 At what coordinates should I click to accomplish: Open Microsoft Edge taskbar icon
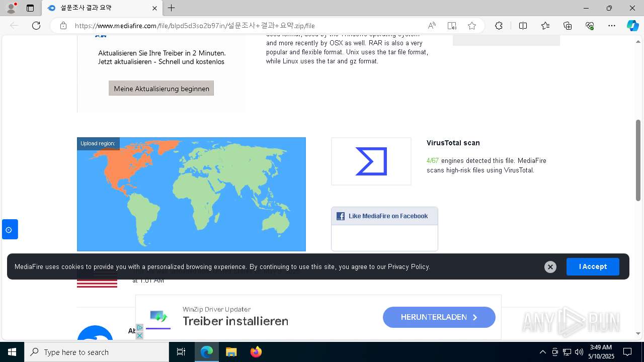coord(207,352)
